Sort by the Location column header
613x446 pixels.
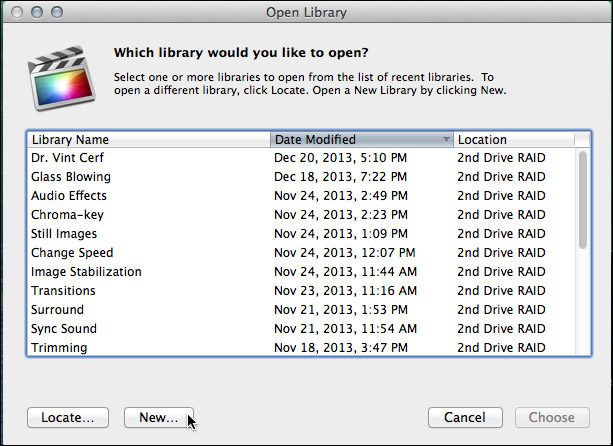tap(514, 140)
